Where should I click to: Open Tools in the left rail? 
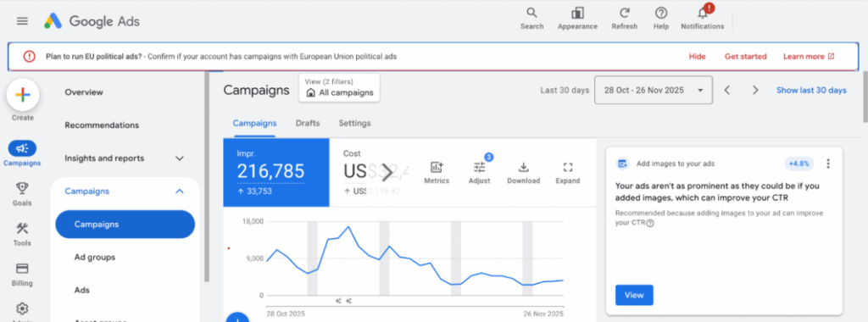click(22, 234)
